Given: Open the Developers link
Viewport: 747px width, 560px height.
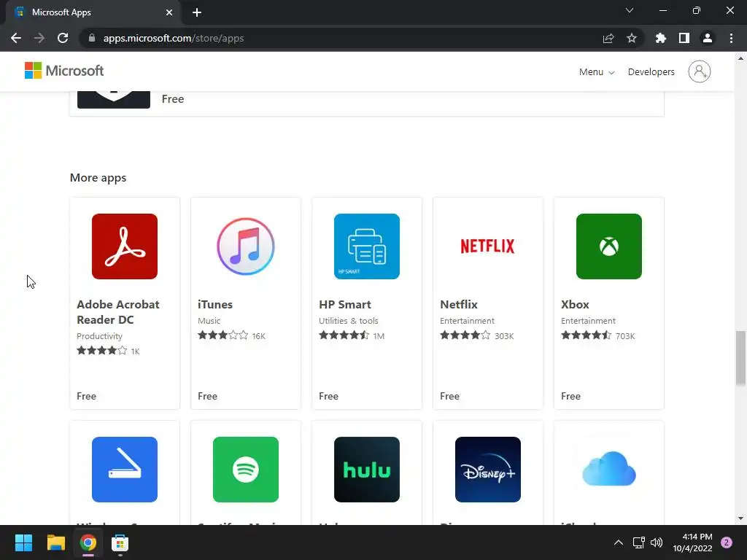Looking at the screenshot, I should pos(651,72).
